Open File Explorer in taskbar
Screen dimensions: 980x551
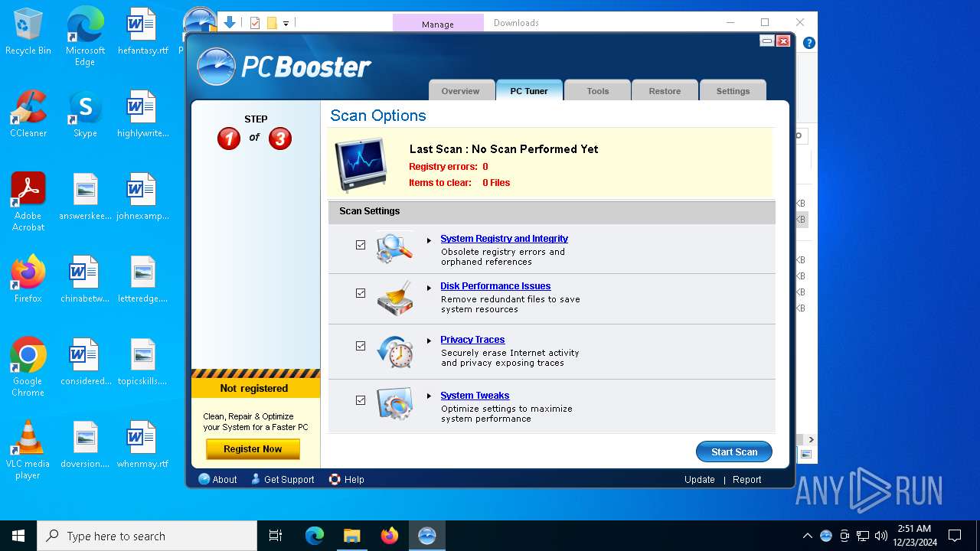click(x=351, y=536)
